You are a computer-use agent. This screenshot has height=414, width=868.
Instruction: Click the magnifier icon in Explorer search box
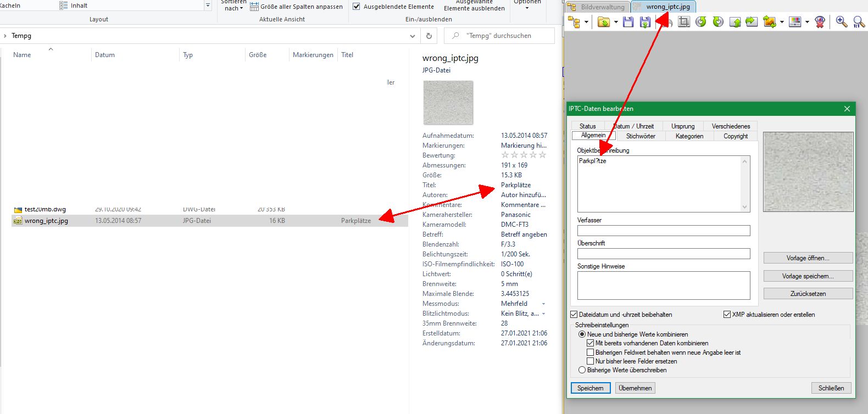click(x=455, y=36)
